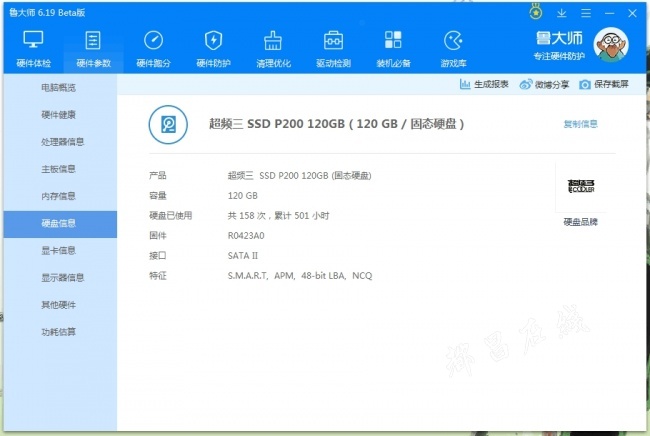650x436 pixels.
Task: Select 其他硬件 in the sidebar
Action: point(58,305)
